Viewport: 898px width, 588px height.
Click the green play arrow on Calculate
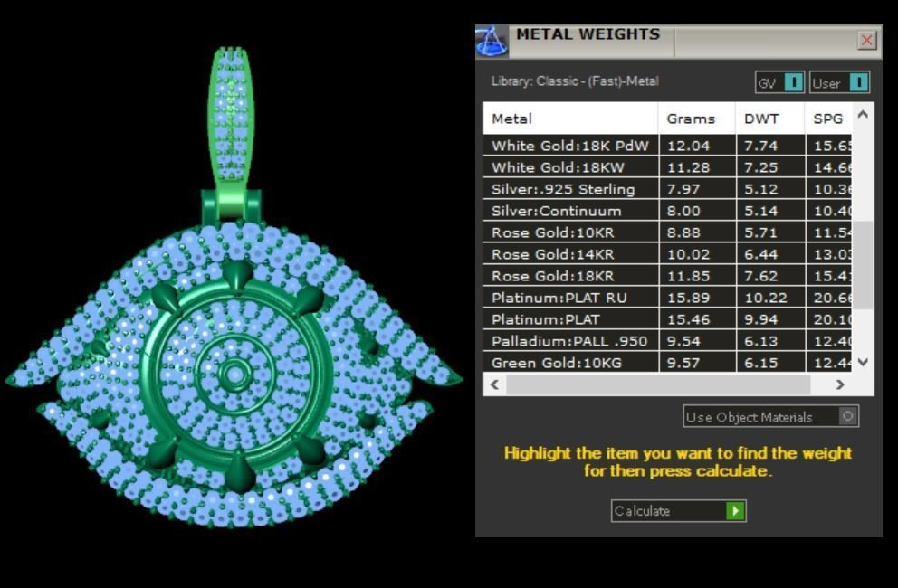point(735,511)
